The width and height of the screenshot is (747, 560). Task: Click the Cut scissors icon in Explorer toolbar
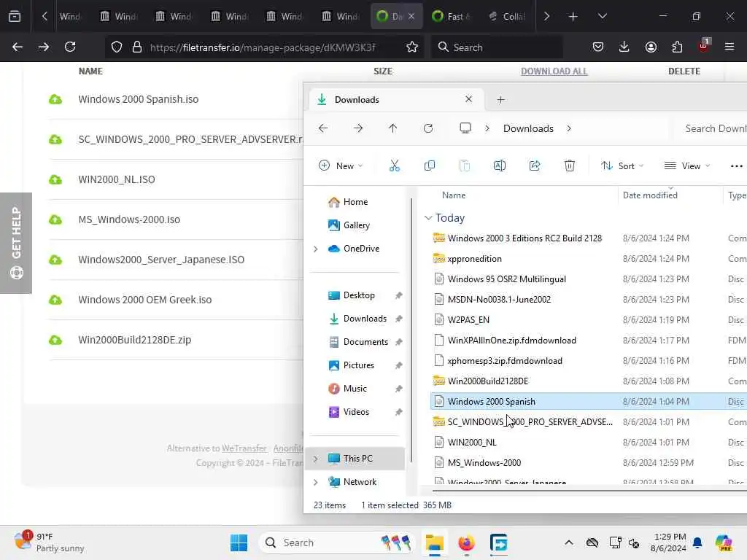(x=395, y=166)
